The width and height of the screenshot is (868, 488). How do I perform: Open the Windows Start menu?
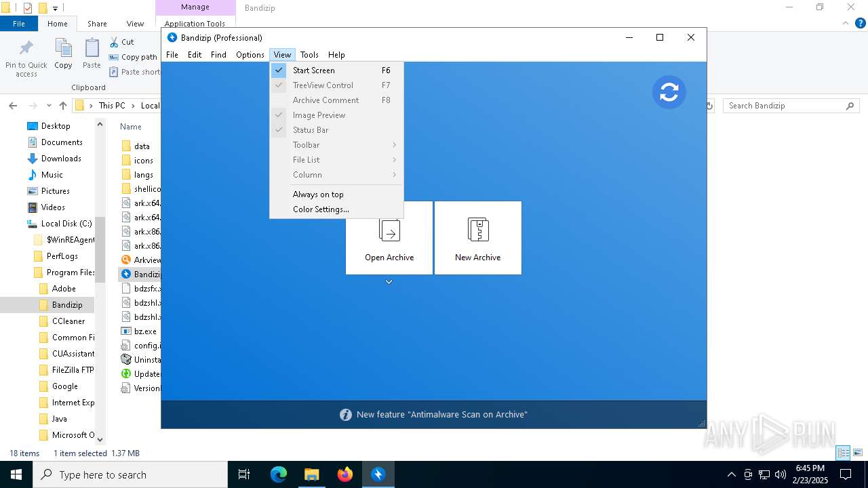(x=16, y=474)
